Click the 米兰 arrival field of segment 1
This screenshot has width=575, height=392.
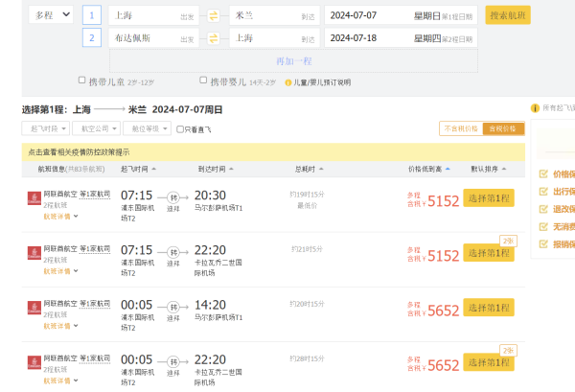[x=274, y=15]
